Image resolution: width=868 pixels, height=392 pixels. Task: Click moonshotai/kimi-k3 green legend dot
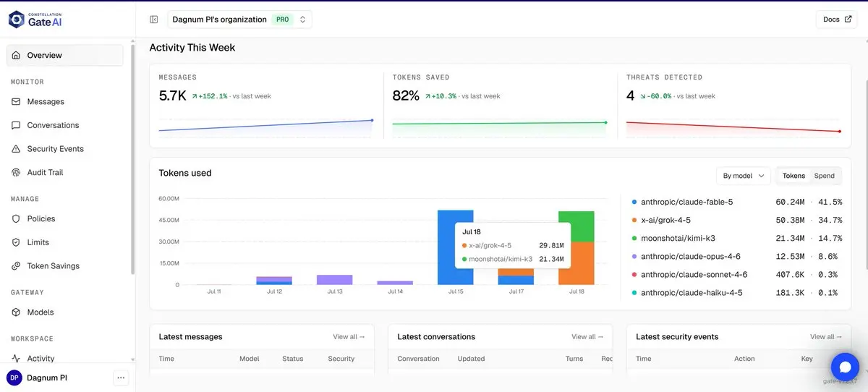(x=634, y=239)
